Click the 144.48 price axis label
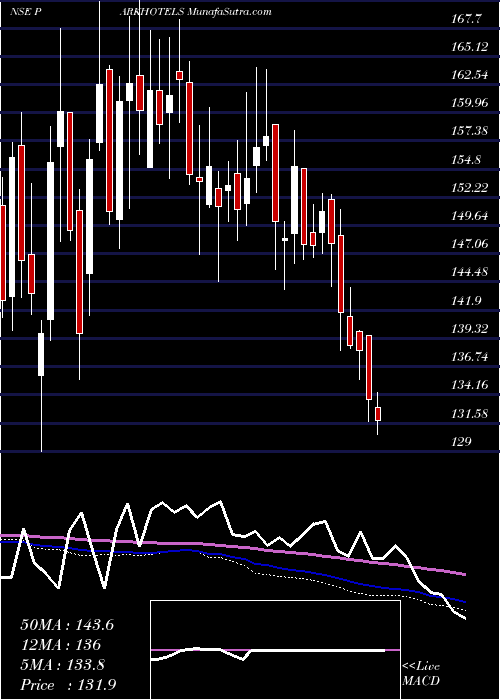 [470, 272]
